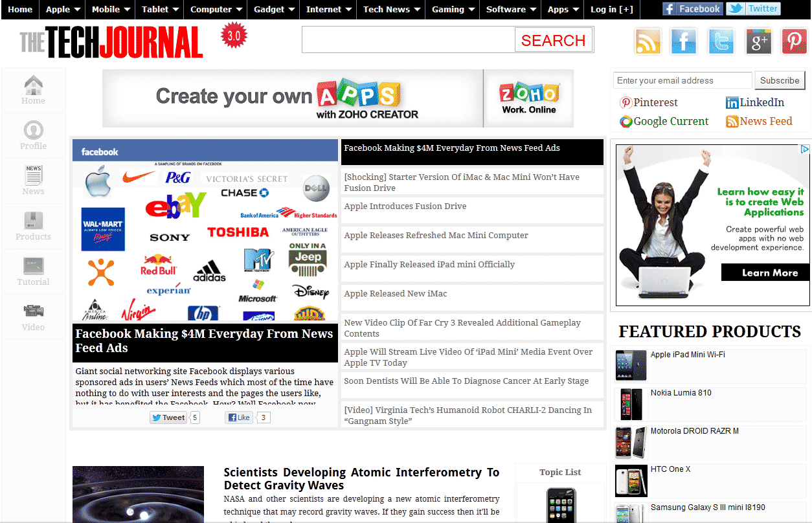Screen dimensions: 812x523
Task: Click the Facebook button in top bar
Action: pos(692,9)
